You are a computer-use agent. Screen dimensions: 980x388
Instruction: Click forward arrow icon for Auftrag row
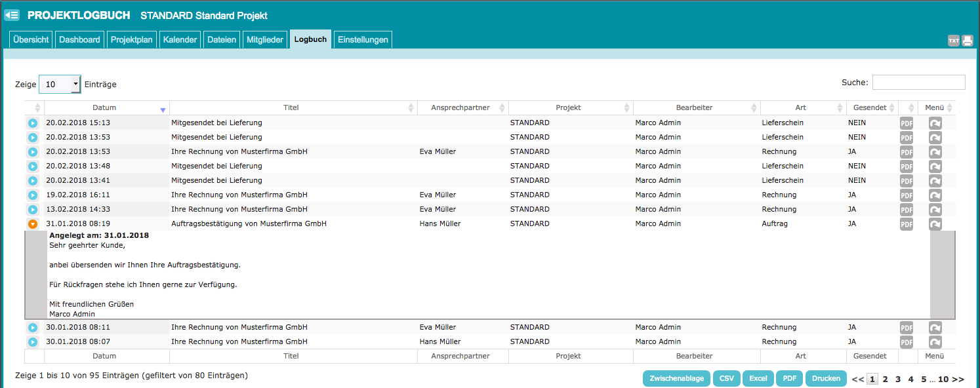(935, 224)
